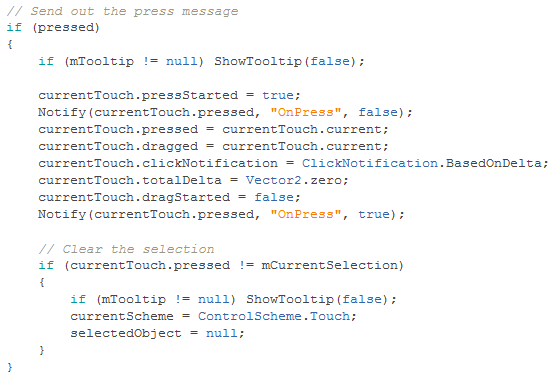
Task: Click "currentScheme" variable name
Action: click(x=122, y=316)
